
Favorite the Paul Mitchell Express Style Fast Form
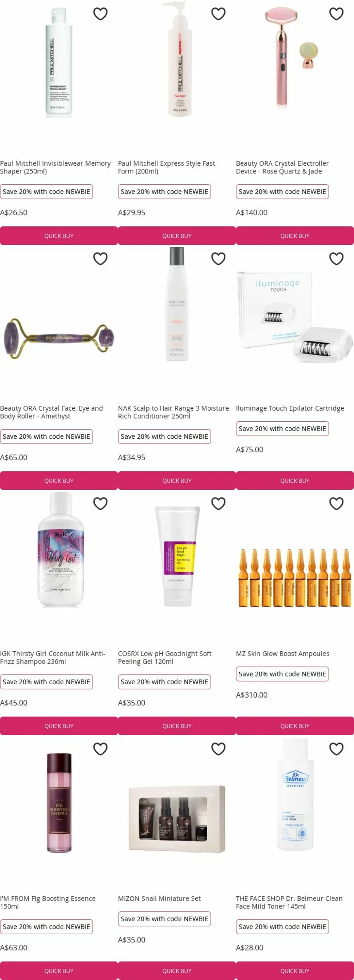tap(218, 14)
